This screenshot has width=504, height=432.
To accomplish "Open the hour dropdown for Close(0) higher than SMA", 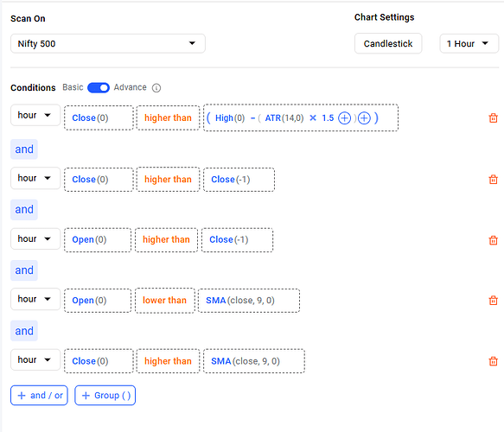I will pyautogui.click(x=35, y=359).
